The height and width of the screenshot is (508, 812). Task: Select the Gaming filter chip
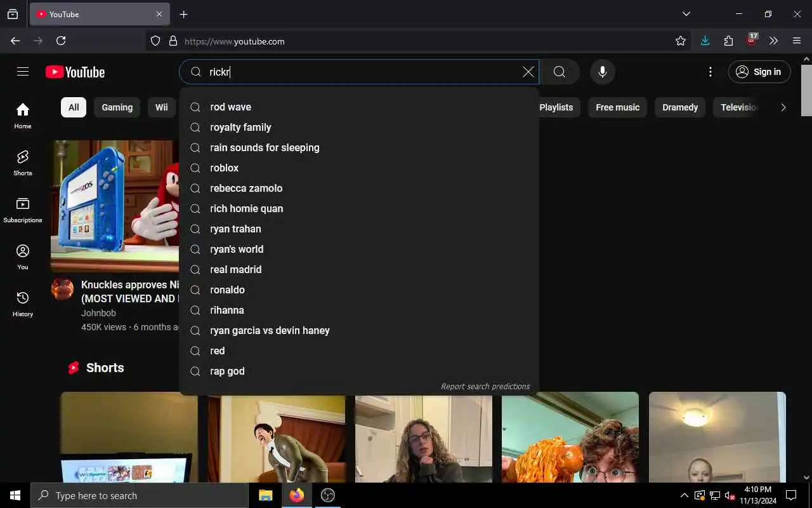(x=117, y=107)
